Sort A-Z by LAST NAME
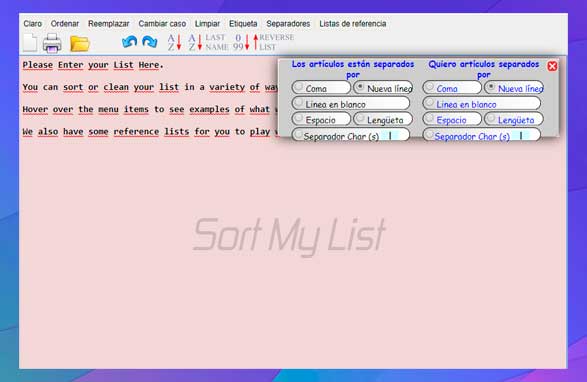 208,42
